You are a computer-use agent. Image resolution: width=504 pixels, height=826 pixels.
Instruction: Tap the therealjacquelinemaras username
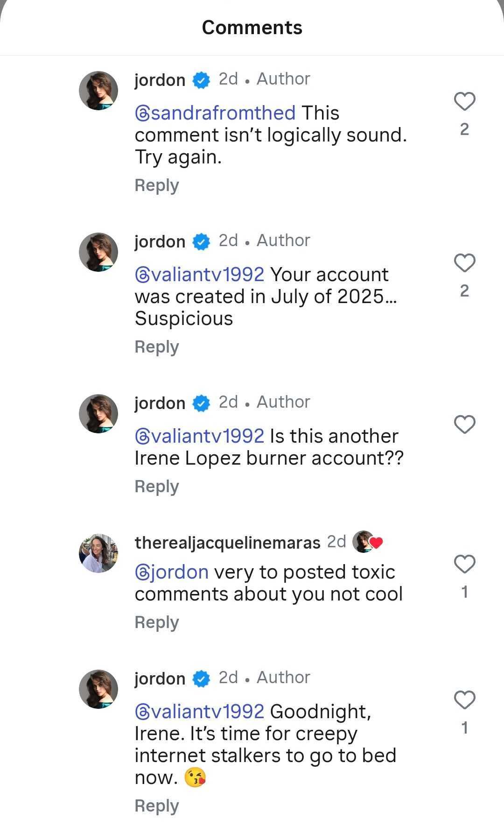[x=227, y=543]
